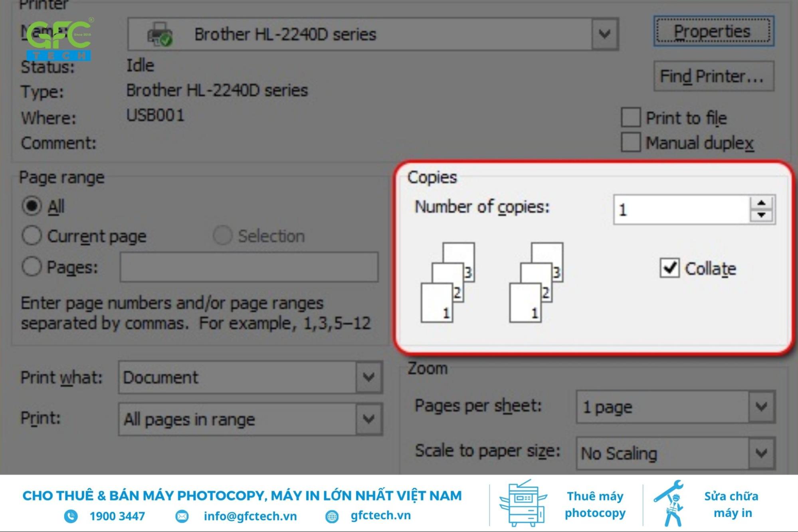
Task: Enable the Manual duplex checkbox
Action: [x=631, y=142]
